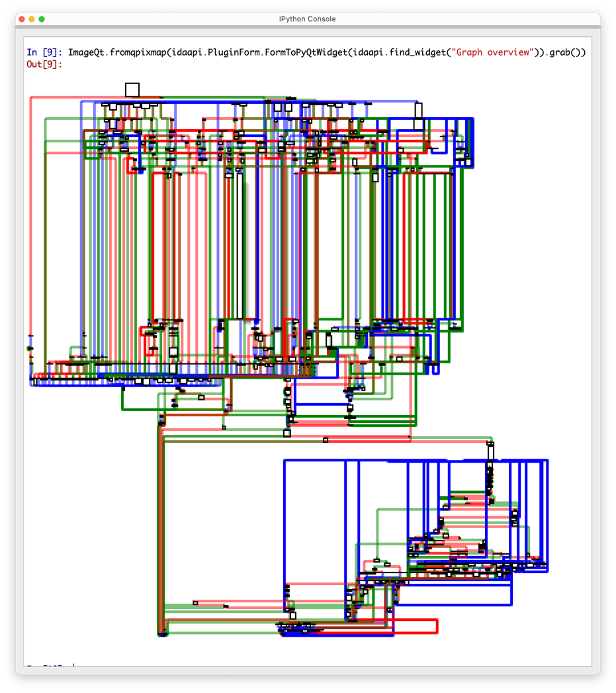Click the graph overview output image

coord(289,359)
